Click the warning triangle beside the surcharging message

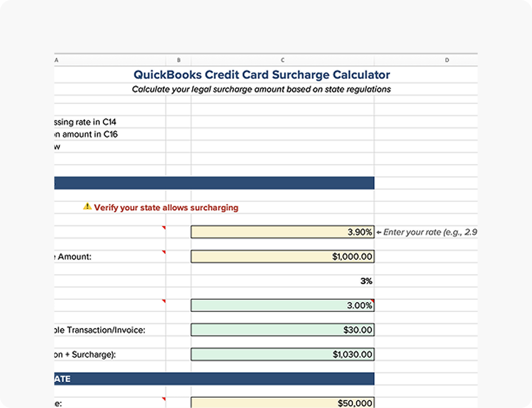tap(87, 207)
